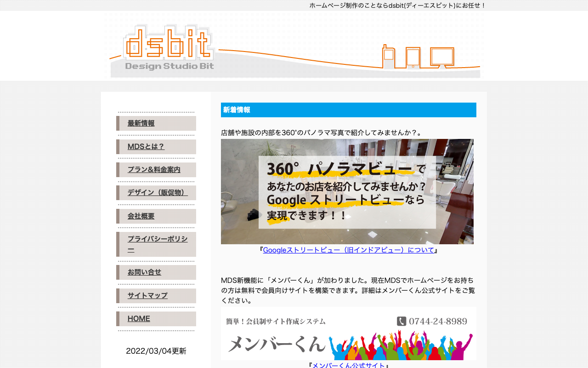Click the 新着情報 heading bar
Viewport: 588px width, 368px height.
tap(349, 110)
